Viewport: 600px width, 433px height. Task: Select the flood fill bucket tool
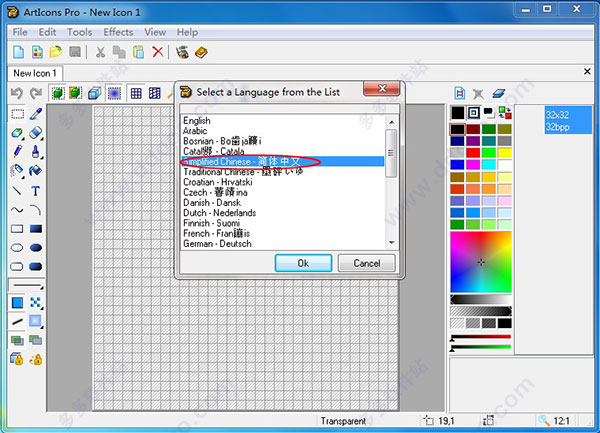[x=36, y=170]
